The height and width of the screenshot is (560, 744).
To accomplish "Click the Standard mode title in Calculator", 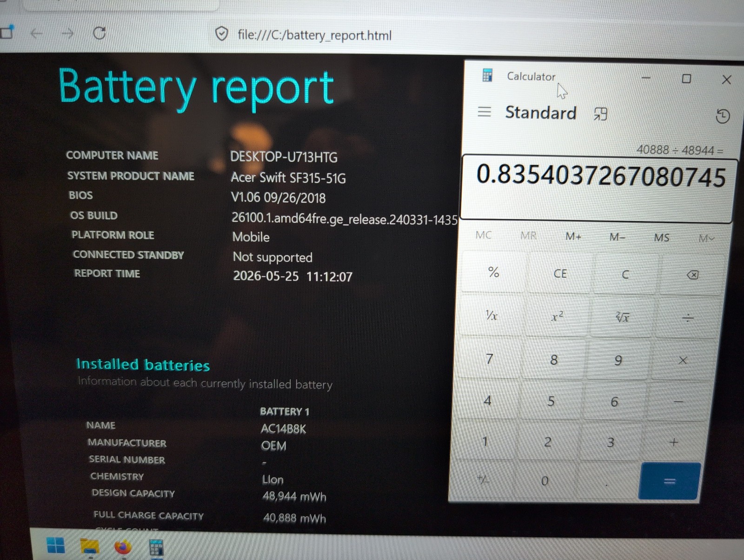I will 541,113.
